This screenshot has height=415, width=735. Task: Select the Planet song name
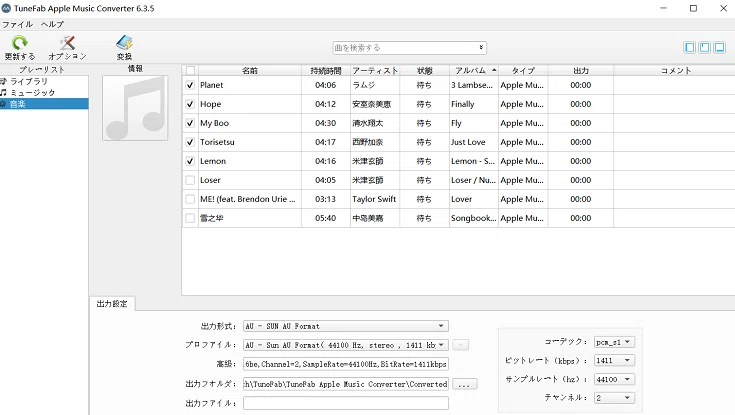coord(211,85)
